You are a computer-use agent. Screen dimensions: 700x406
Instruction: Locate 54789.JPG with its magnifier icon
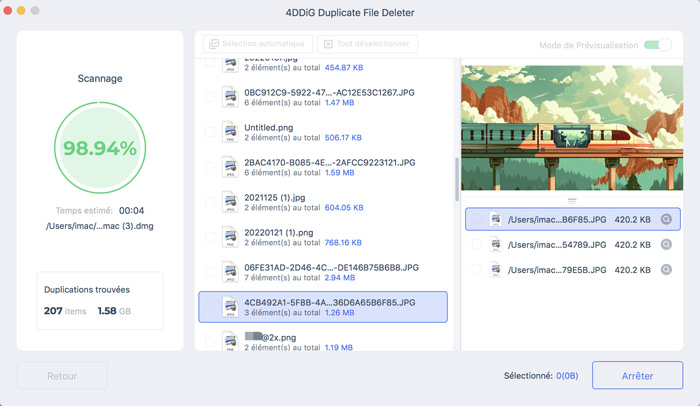pyautogui.click(x=666, y=244)
